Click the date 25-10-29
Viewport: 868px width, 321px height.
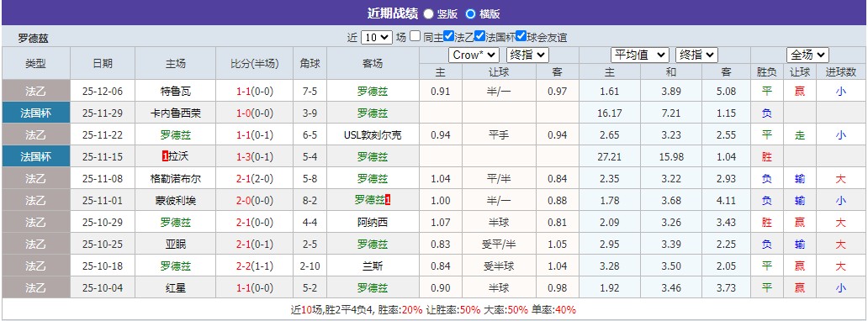103,223
